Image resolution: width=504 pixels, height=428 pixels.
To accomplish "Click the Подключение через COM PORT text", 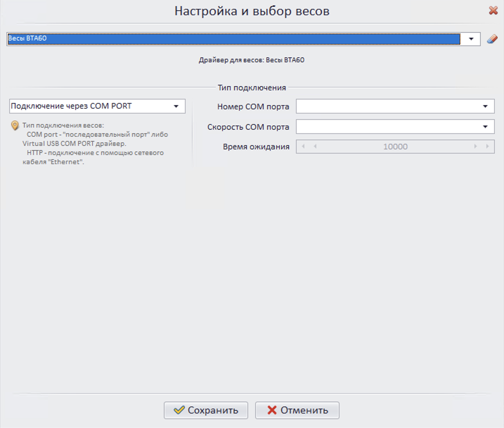I will tap(71, 106).
